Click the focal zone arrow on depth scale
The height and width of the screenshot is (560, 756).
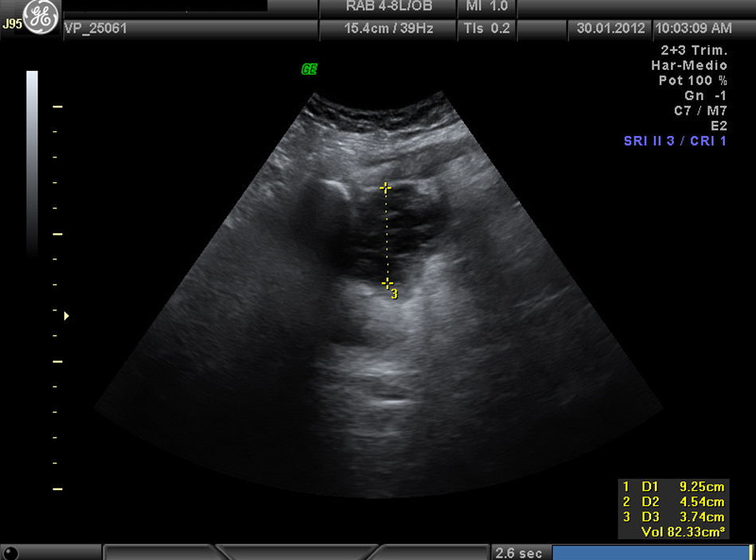click(66, 316)
